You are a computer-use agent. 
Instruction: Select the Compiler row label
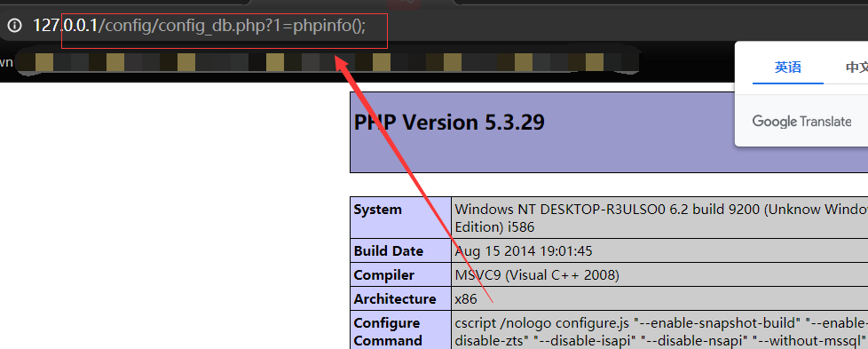click(383, 274)
